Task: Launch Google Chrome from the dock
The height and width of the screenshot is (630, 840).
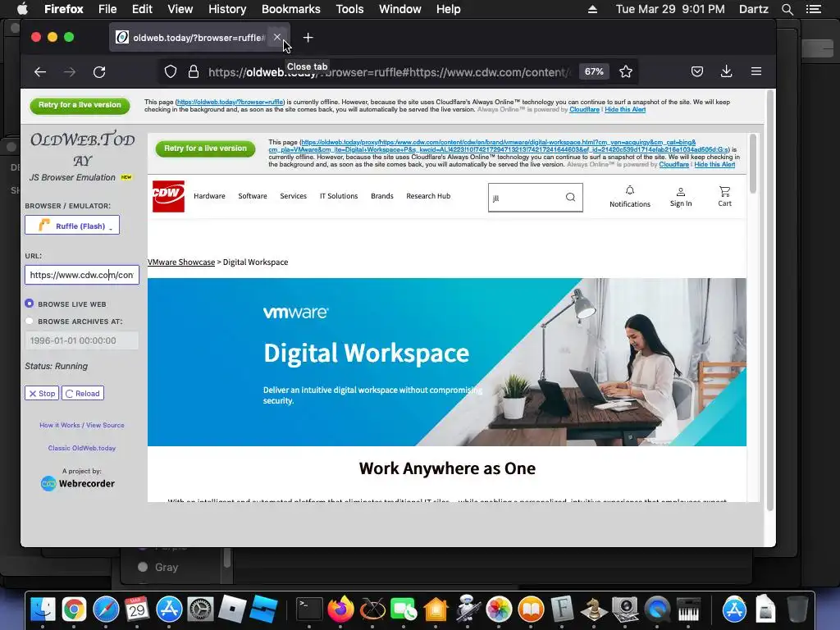Action: [74, 609]
